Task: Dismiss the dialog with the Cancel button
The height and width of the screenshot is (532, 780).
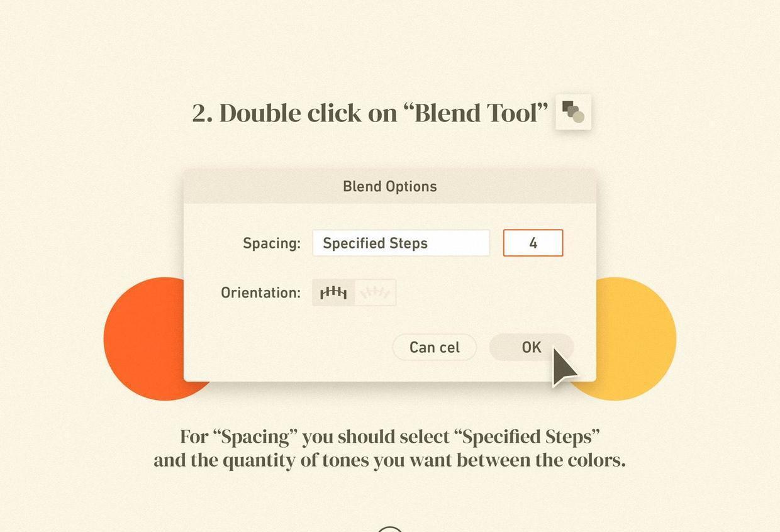Action: point(435,347)
